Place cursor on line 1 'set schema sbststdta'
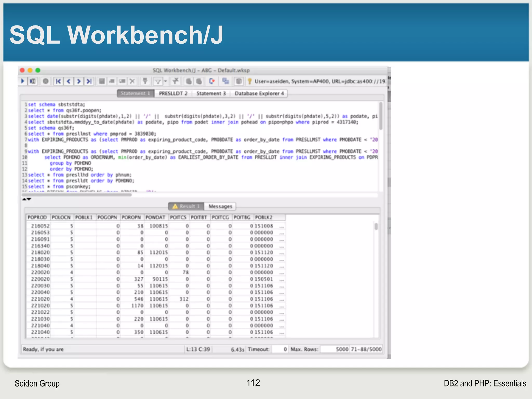 (56, 104)
